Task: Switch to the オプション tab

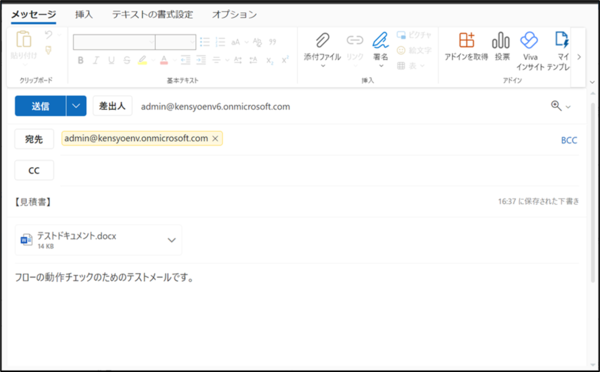Action: coord(234,15)
